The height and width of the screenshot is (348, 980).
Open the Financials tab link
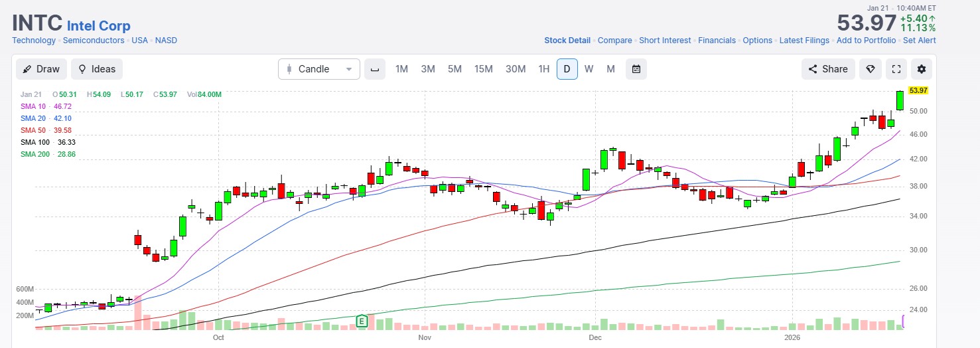point(717,41)
